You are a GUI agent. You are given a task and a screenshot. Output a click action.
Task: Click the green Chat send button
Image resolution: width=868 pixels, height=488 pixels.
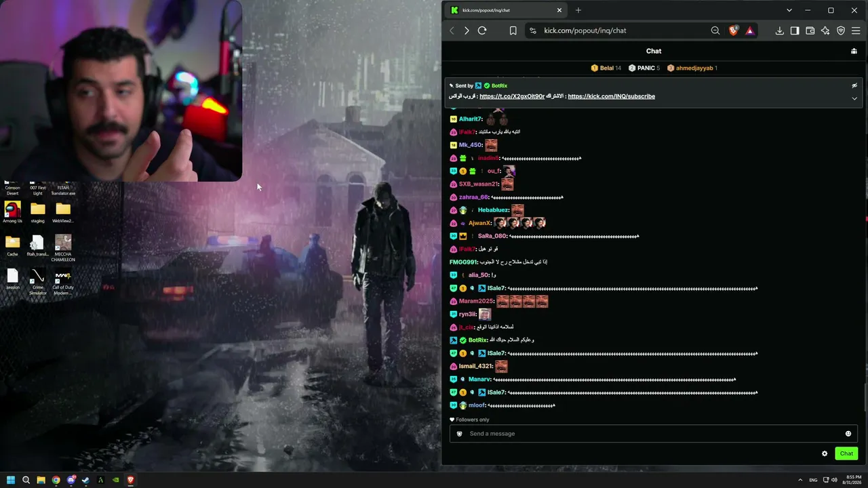pyautogui.click(x=846, y=453)
